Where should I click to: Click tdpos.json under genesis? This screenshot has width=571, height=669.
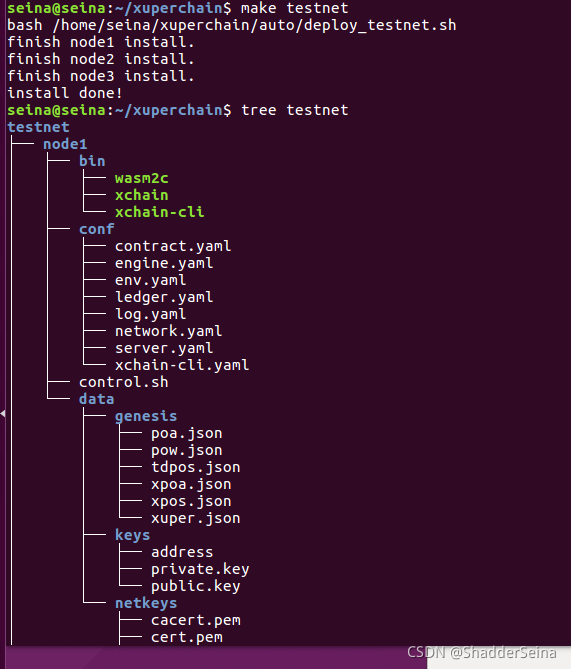click(195, 467)
